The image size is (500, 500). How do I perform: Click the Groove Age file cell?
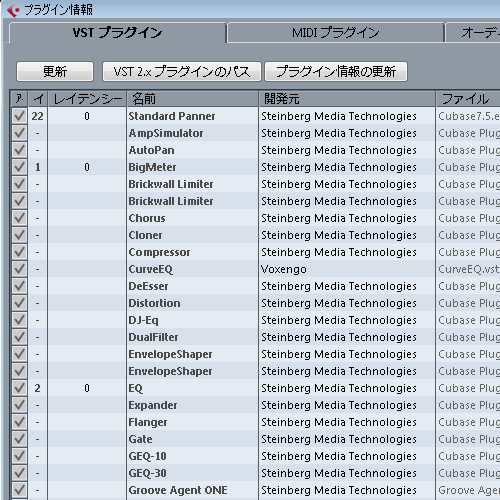tap(469, 490)
